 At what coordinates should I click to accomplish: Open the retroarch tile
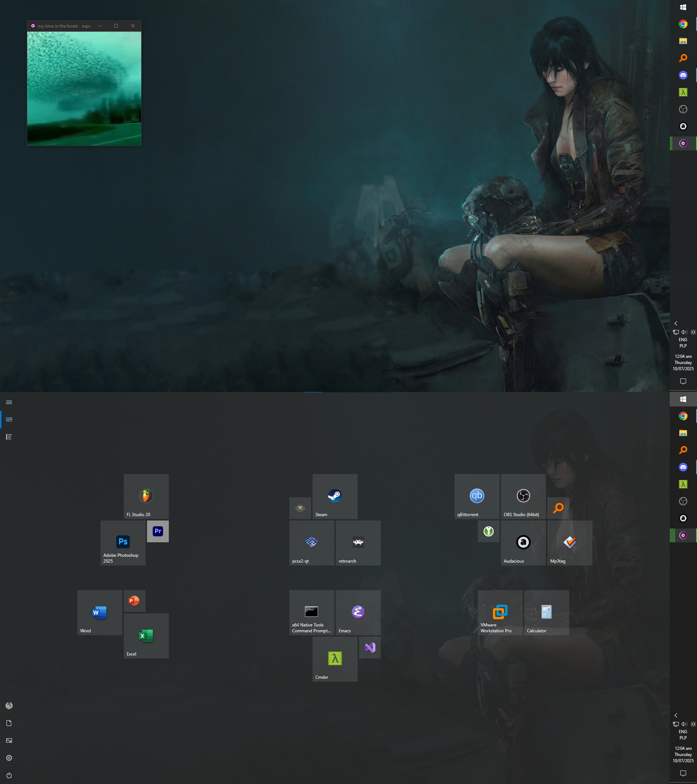[358, 543]
